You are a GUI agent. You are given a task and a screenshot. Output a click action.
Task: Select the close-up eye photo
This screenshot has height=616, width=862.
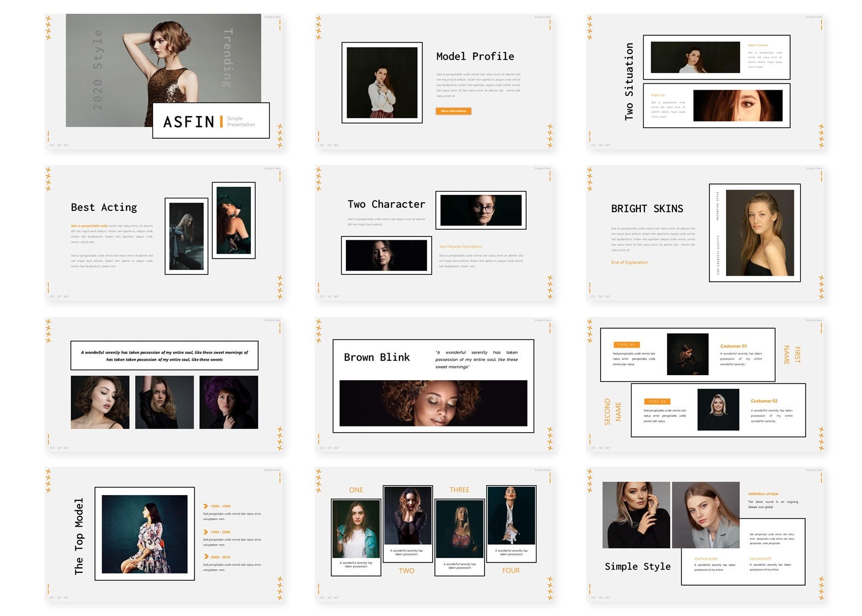tap(738, 106)
